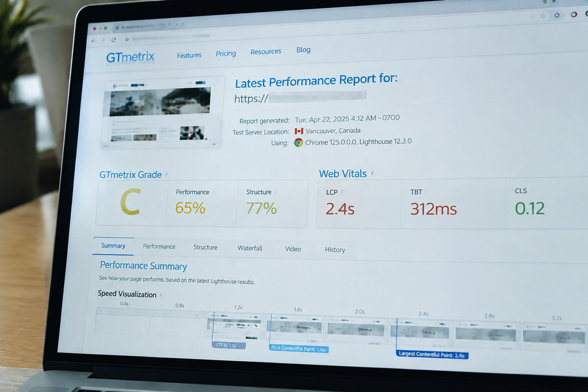Open the History tab
Image resolution: width=588 pixels, height=392 pixels.
coord(335,250)
